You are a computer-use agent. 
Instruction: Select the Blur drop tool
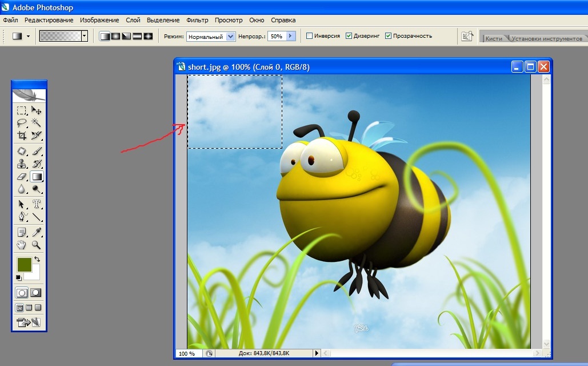point(22,189)
